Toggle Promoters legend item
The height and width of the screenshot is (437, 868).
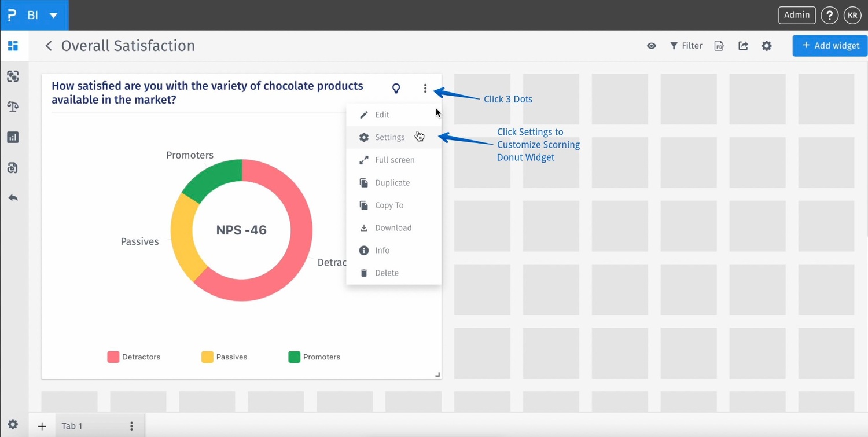tap(314, 357)
